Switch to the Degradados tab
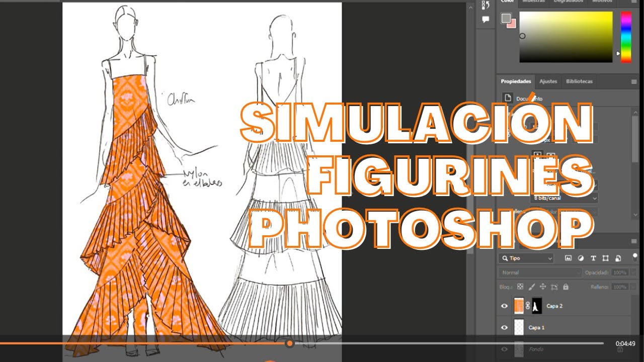This screenshot has width=644, height=362. [x=568, y=2]
